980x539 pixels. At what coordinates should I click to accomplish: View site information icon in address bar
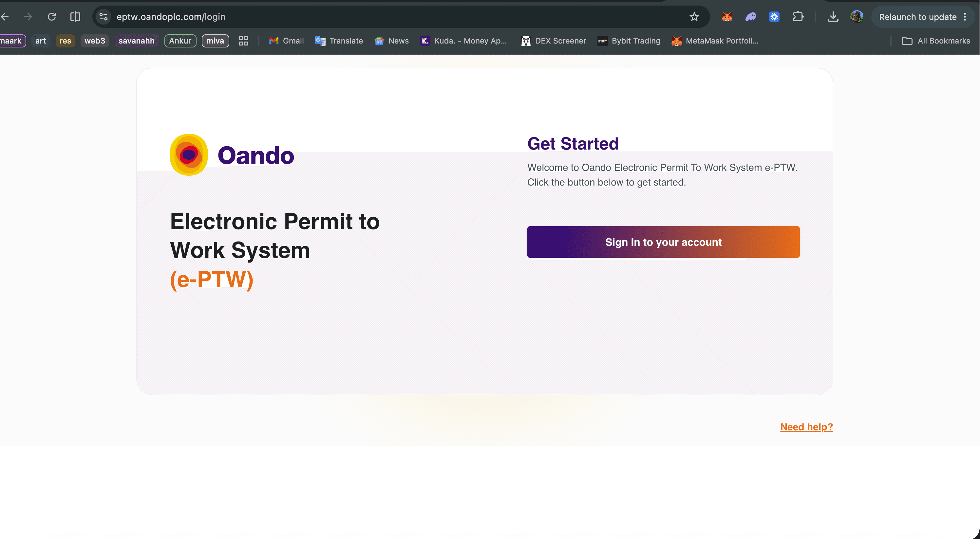click(104, 17)
